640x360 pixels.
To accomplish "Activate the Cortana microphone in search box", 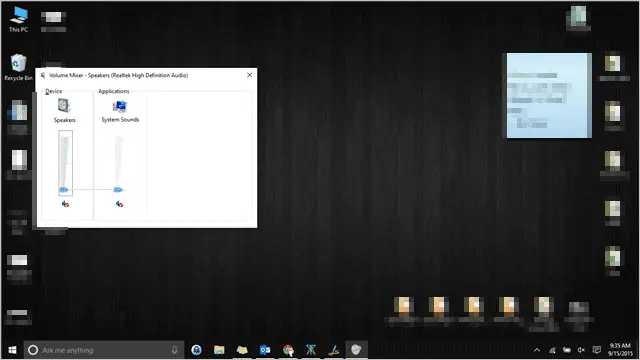I will [175, 350].
